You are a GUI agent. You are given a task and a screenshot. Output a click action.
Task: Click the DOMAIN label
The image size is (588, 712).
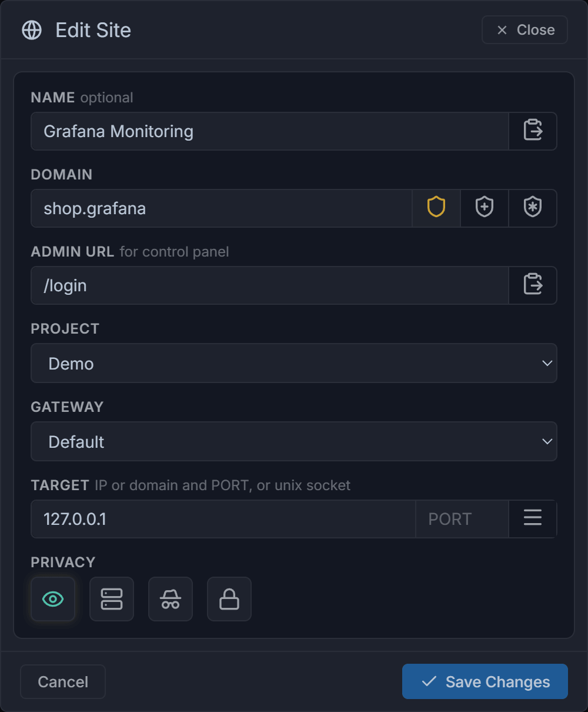[x=62, y=175]
